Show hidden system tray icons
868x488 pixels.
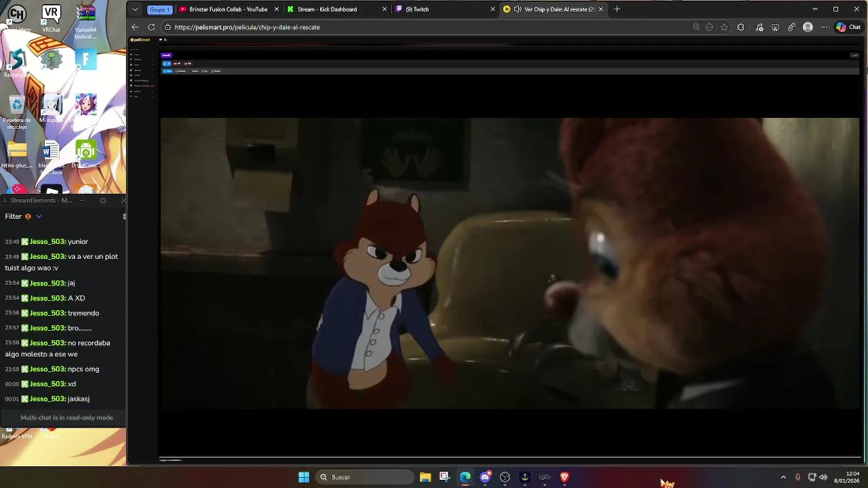[783, 477]
